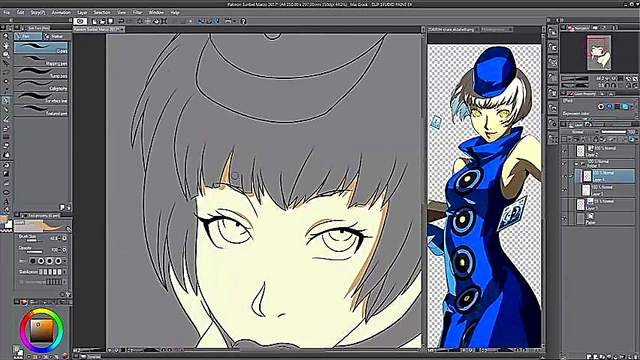
Task: Collapse the Folder 1 layer group
Action: pos(576,163)
